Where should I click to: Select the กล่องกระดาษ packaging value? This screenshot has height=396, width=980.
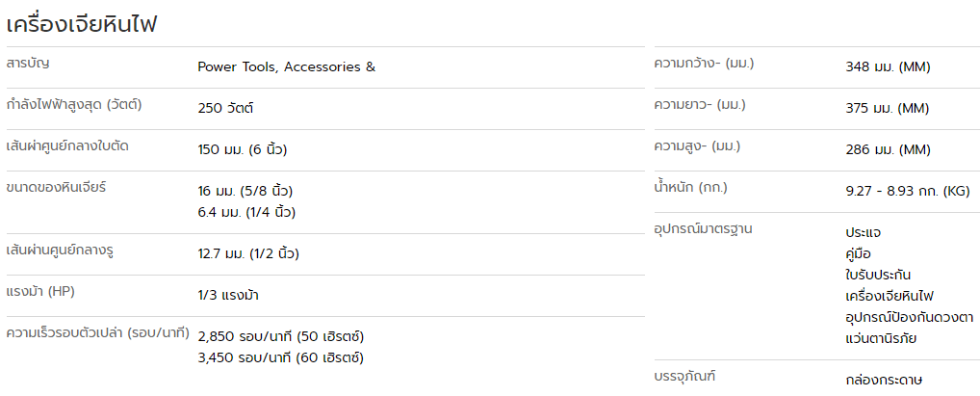[x=884, y=380]
